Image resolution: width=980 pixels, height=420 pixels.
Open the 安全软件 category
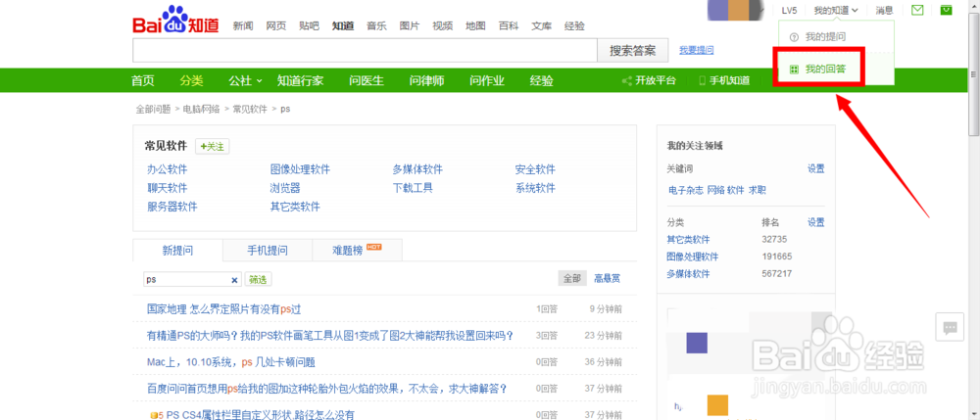click(535, 169)
